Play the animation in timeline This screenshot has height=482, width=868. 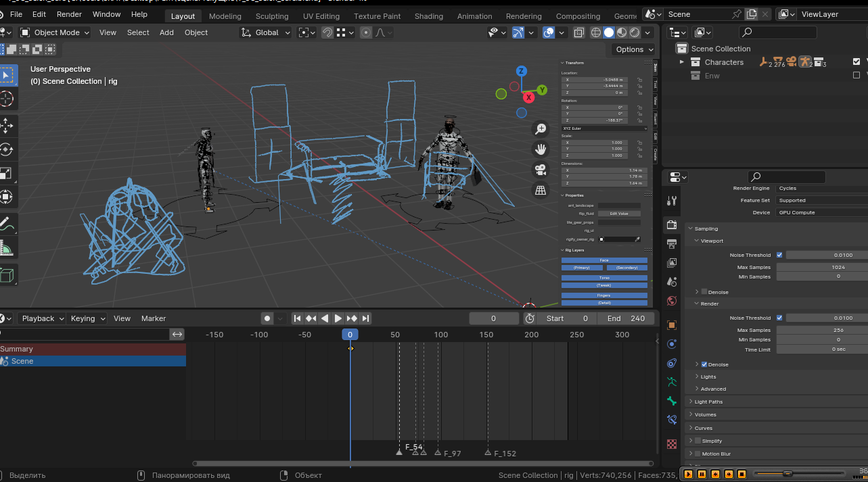pos(338,318)
